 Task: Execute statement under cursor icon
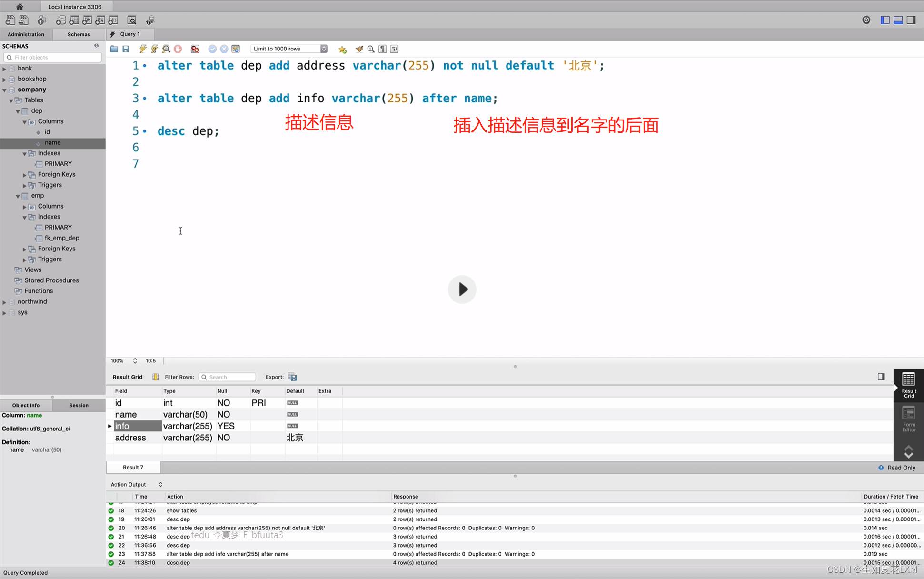click(x=154, y=49)
